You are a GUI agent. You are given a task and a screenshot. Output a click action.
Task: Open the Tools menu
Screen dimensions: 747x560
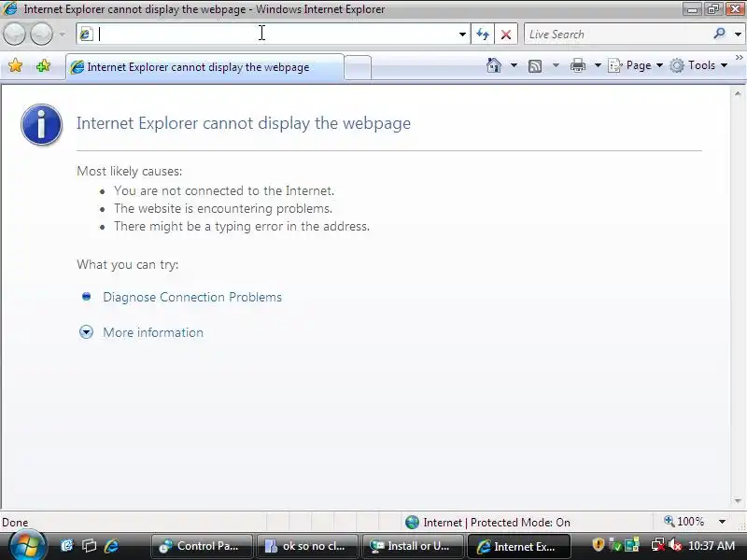(x=698, y=65)
